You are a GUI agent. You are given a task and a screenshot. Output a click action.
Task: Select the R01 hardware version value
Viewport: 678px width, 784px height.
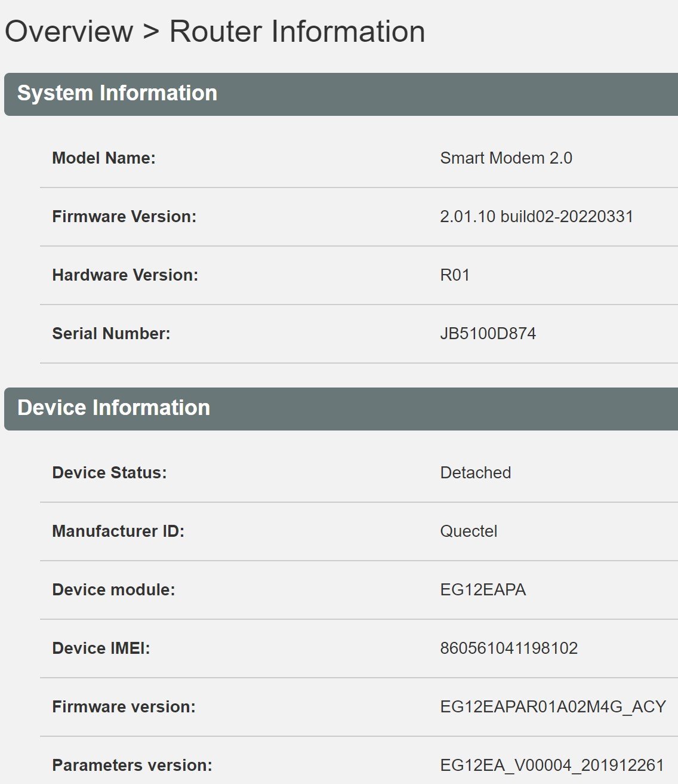click(x=455, y=275)
